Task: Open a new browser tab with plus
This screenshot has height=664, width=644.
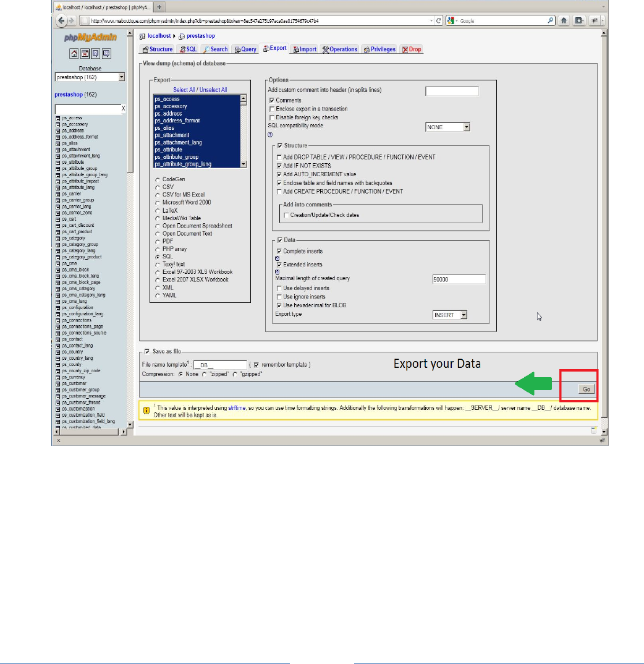Action: tap(159, 7)
